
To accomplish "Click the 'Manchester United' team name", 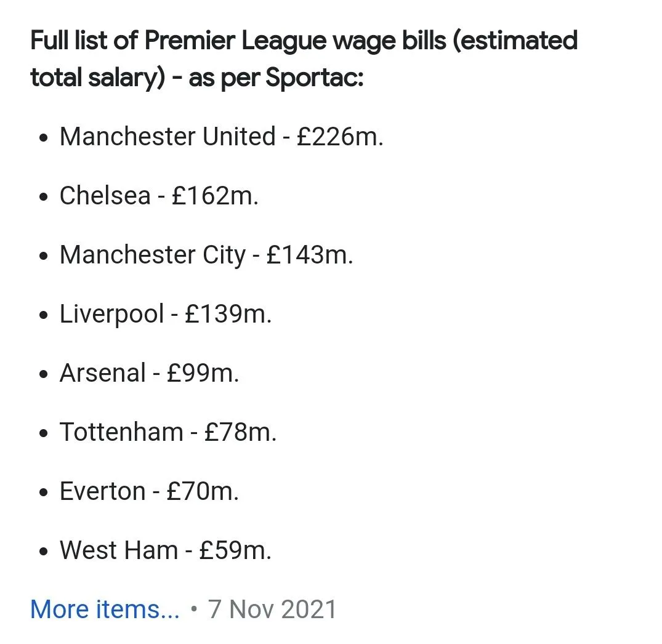I will 167,137.
